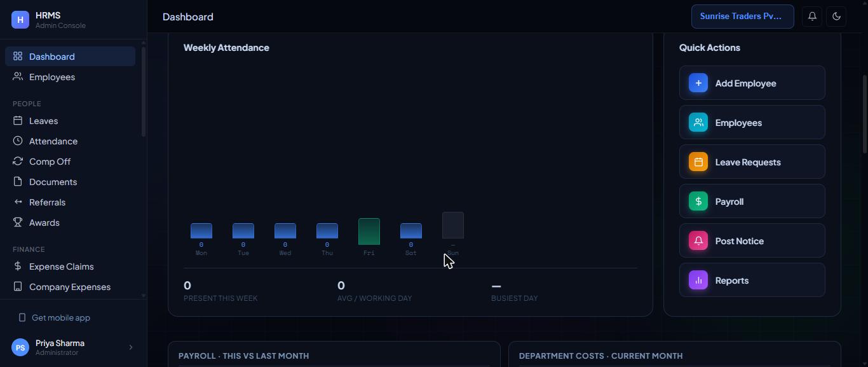
Task: Click AVG / WORKING DAY label
Action: tap(375, 298)
